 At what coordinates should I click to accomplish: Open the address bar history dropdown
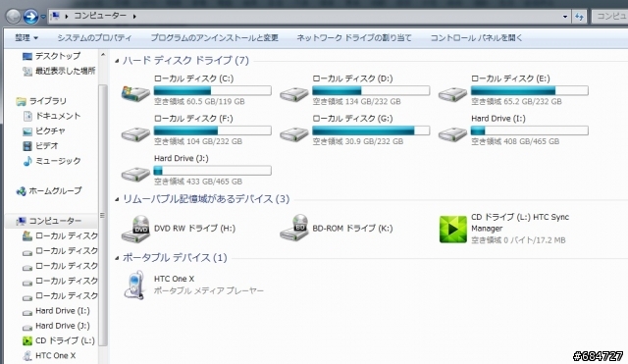tap(565, 17)
